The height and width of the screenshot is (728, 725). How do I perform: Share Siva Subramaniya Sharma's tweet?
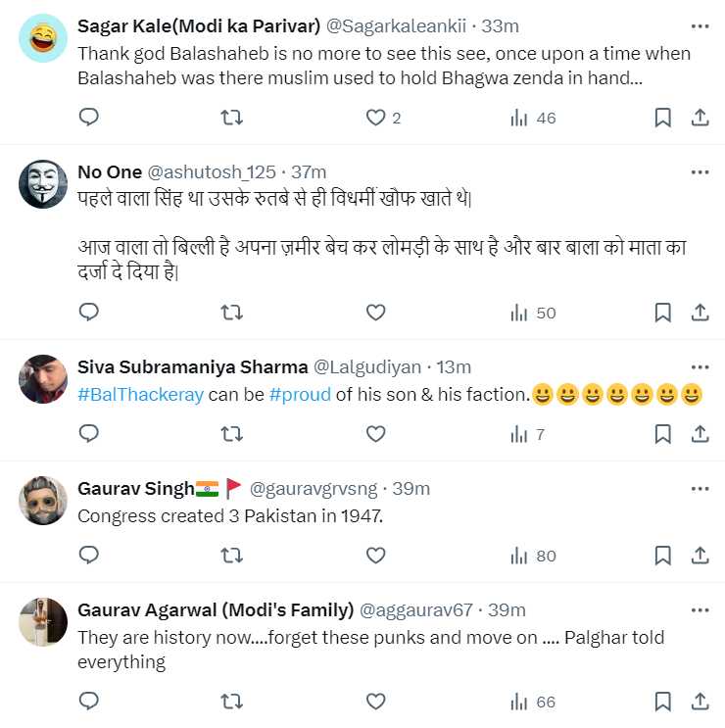700,434
